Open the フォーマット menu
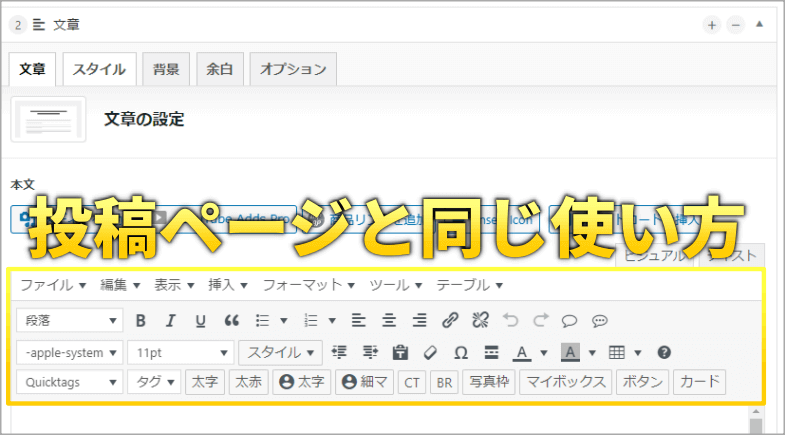 309,285
